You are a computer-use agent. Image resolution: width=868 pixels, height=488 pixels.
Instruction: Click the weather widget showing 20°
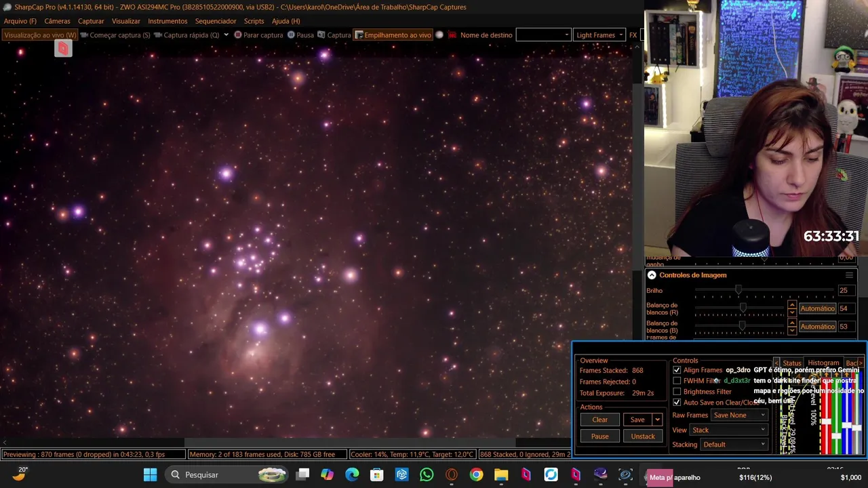point(20,473)
